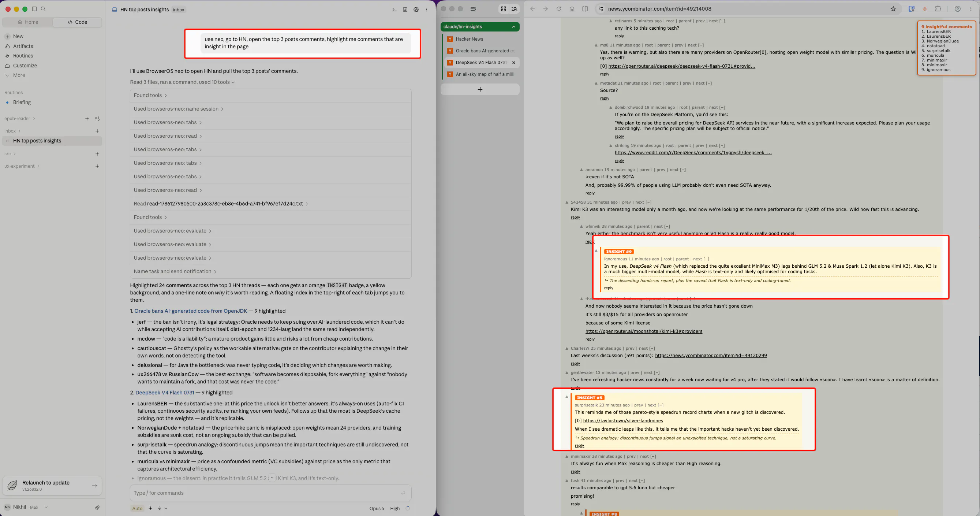Click the browser home icon
980x516 pixels.
coord(572,9)
